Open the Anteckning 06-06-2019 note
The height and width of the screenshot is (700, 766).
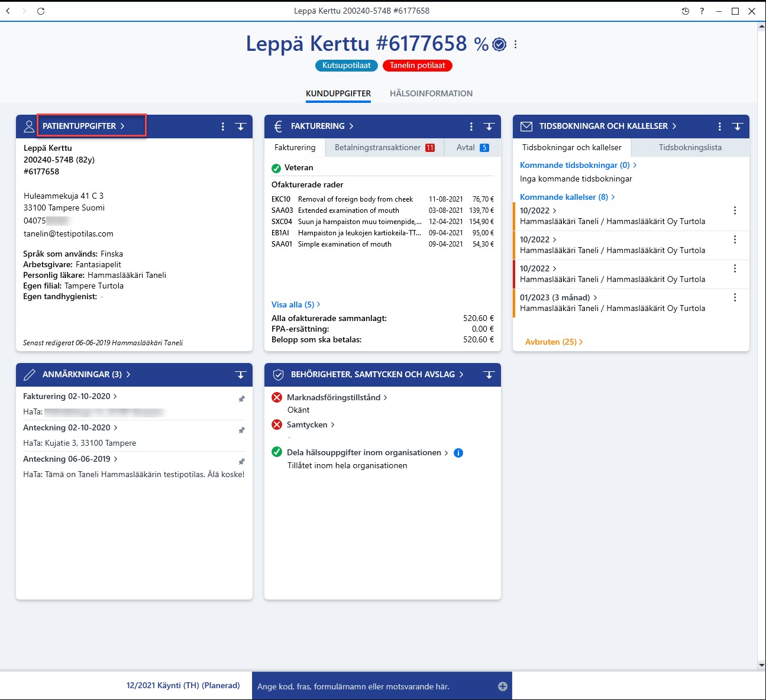coord(70,459)
